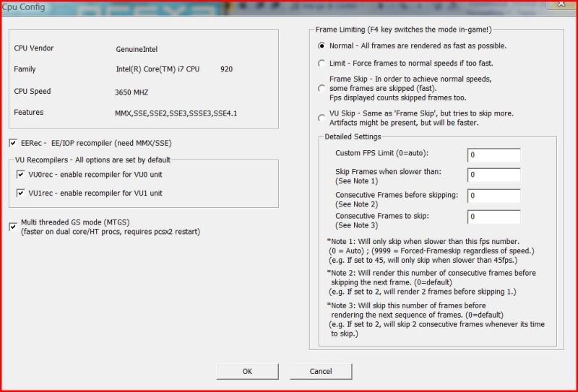Focus the Custom FPS Limit field

coord(494,155)
